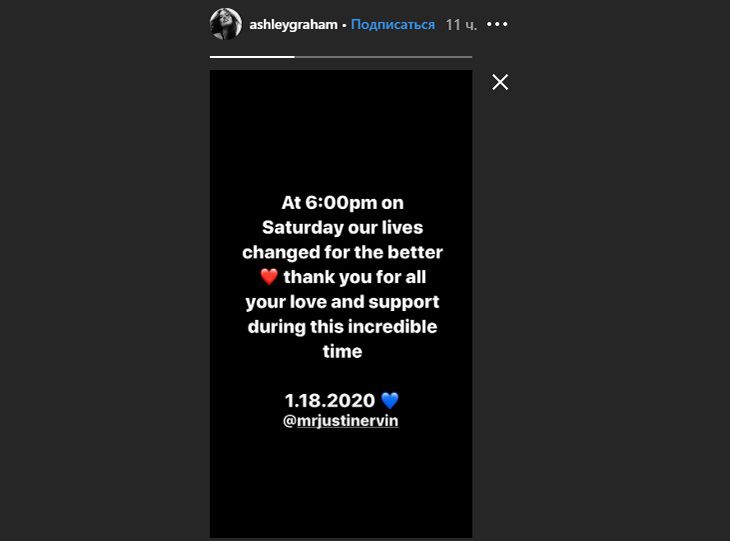
Task: Click the Подписаться follow button
Action: pos(393,24)
